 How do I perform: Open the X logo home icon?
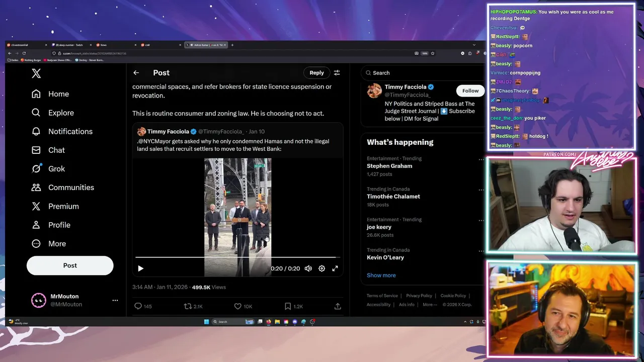pos(36,73)
